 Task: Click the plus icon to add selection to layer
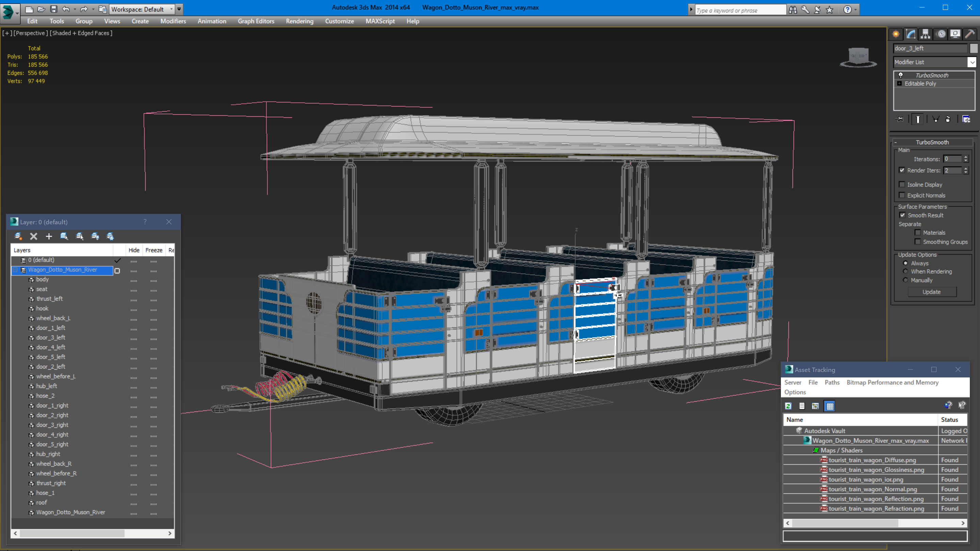(x=49, y=236)
